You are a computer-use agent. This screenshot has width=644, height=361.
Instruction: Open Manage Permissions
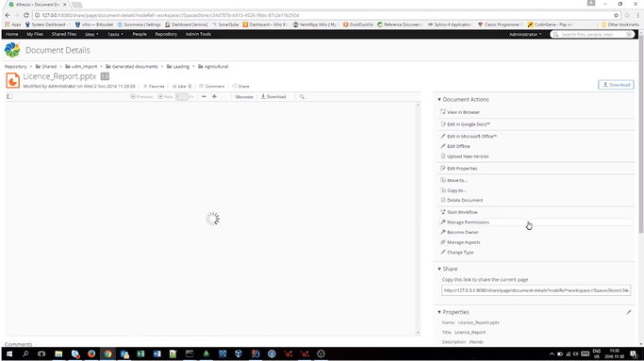click(465, 222)
